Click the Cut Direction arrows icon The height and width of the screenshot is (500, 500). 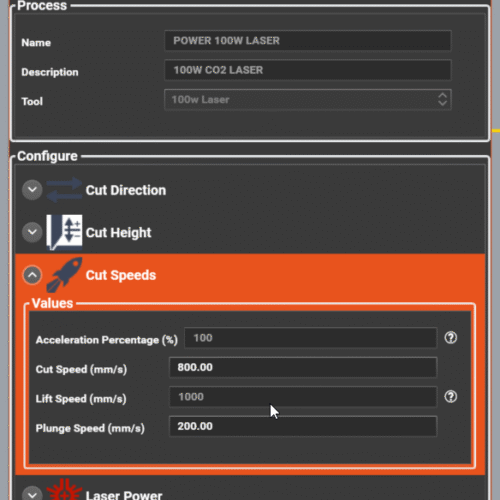(x=64, y=190)
